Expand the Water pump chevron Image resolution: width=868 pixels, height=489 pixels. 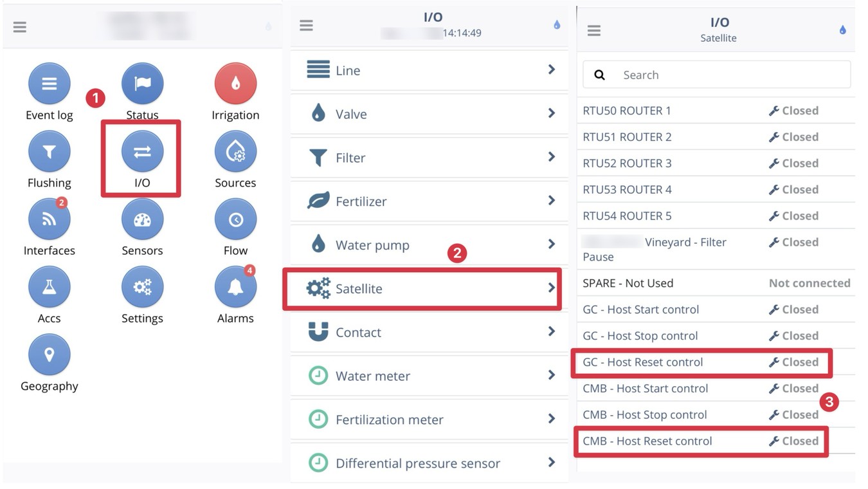click(x=551, y=244)
